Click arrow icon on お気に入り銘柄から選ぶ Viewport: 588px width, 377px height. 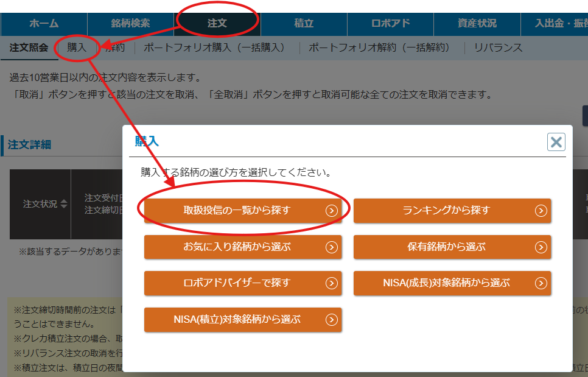pos(331,247)
